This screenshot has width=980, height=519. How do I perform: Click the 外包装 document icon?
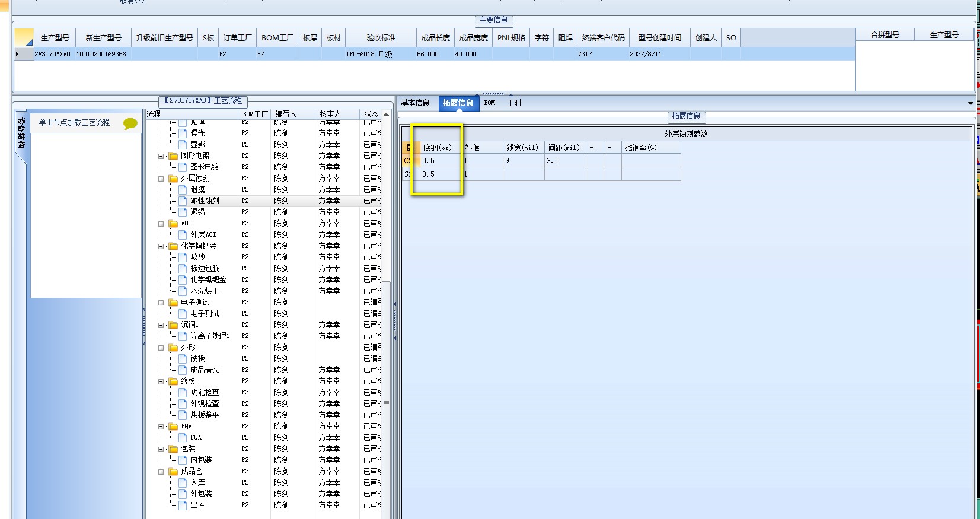[183, 494]
